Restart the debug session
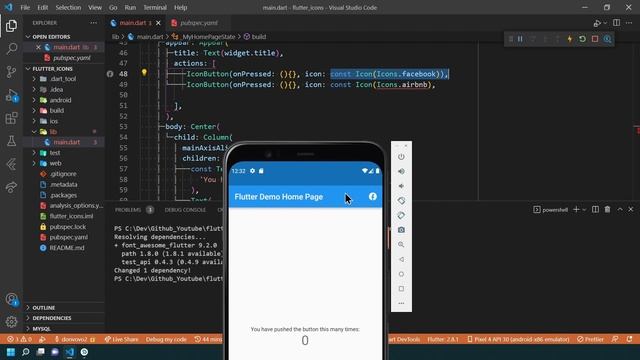The image size is (640, 360). [582, 39]
